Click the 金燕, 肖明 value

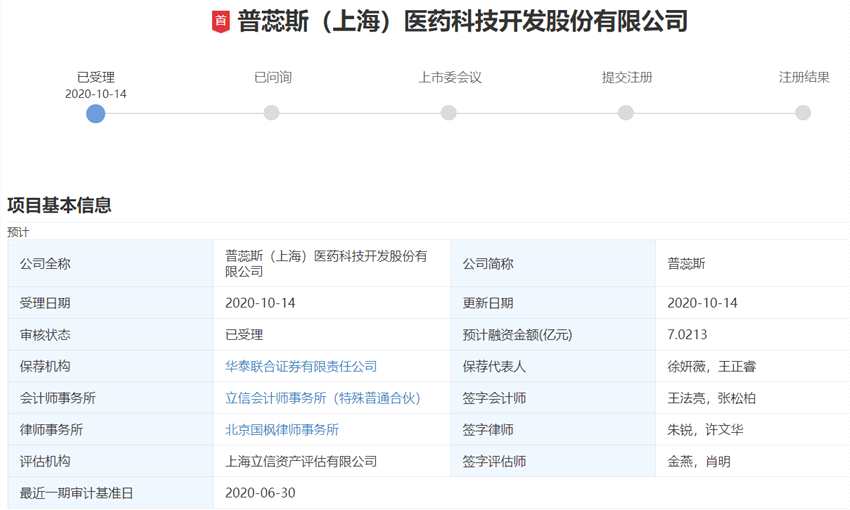click(699, 461)
